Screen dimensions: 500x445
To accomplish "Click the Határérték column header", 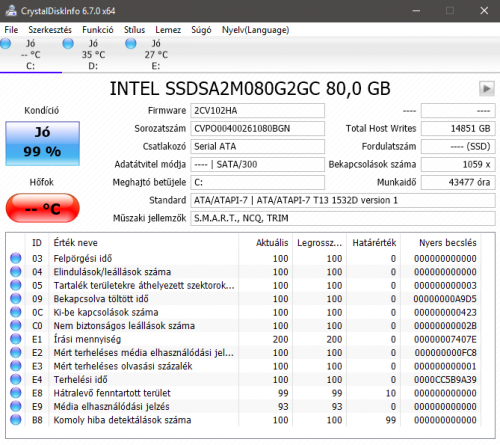I will (x=374, y=243).
